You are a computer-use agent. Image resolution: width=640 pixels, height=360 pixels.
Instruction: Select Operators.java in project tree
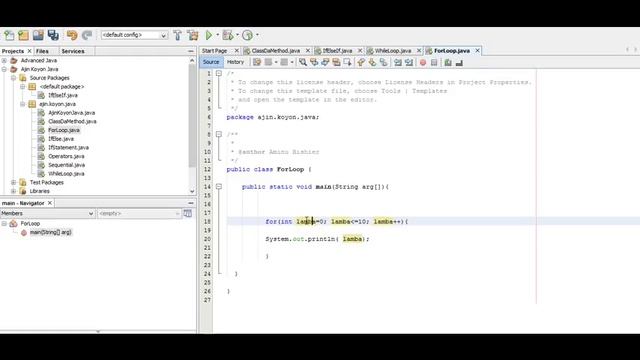pos(66,156)
